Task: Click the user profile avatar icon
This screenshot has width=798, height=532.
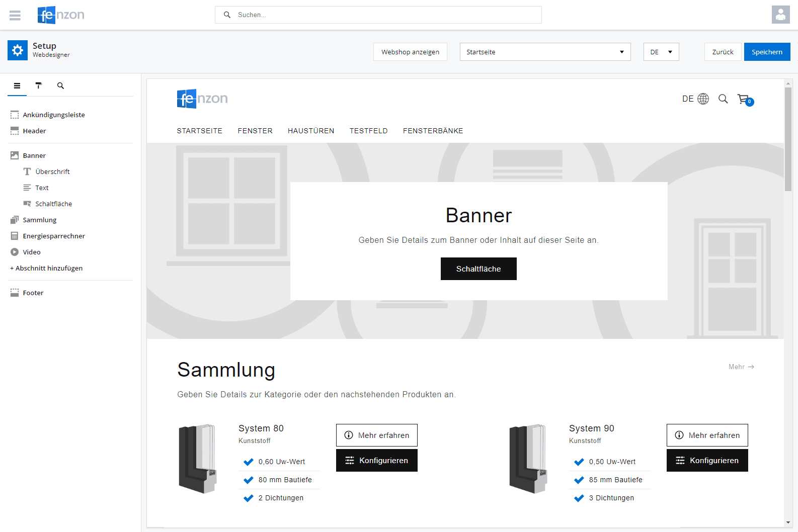Action: 780,15
